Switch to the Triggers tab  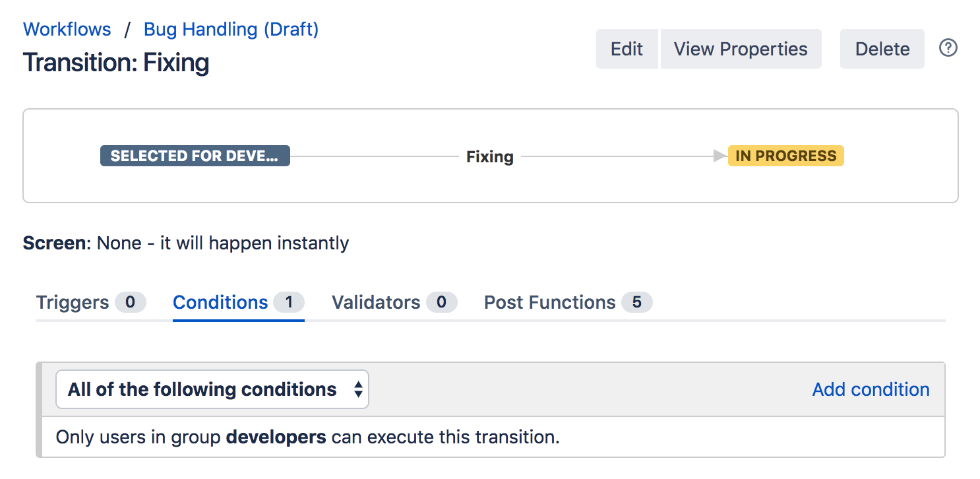point(73,302)
